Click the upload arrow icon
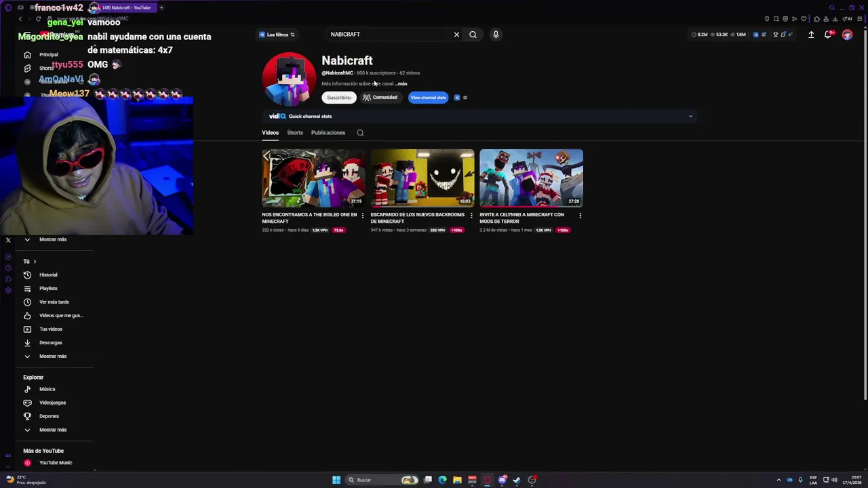The image size is (868, 488). click(811, 35)
